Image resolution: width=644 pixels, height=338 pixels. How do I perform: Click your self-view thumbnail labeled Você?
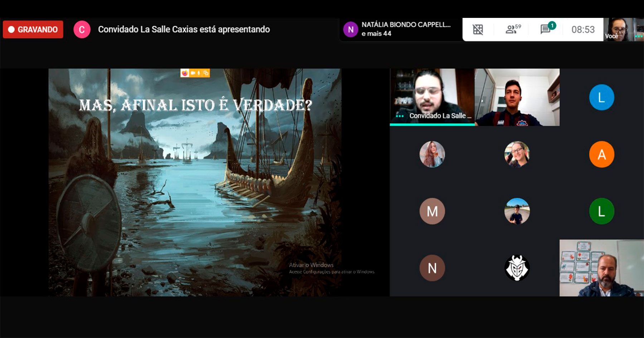pyautogui.click(x=623, y=29)
